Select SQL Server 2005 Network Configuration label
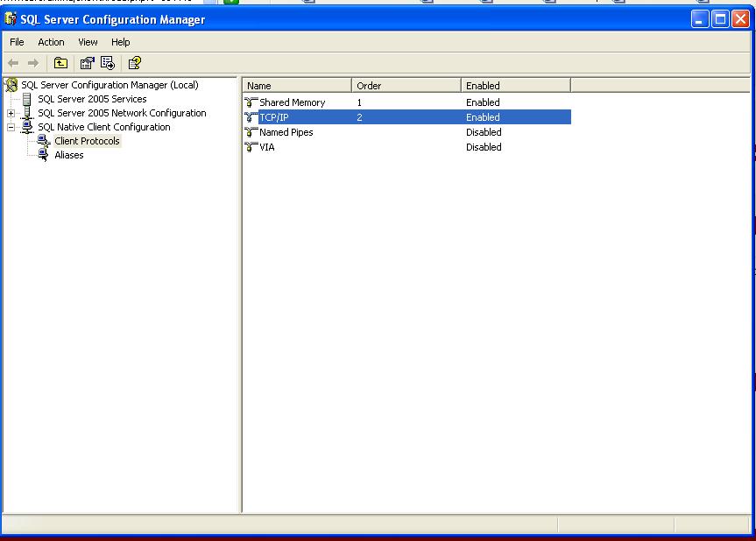This screenshot has height=541, width=756. pos(122,113)
